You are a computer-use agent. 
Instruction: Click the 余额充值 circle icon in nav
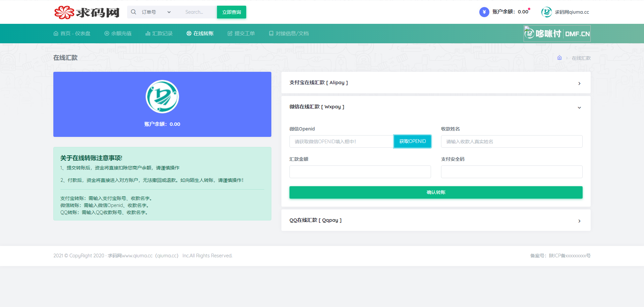point(107,34)
